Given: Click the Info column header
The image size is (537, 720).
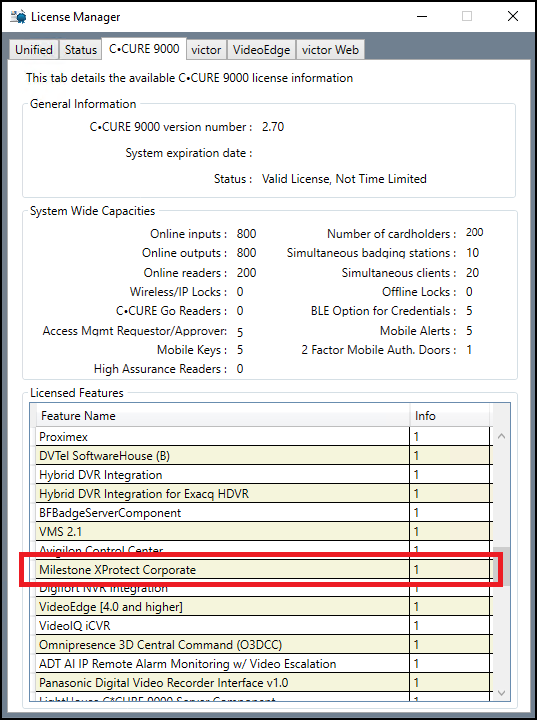Looking at the screenshot, I should coord(450,416).
